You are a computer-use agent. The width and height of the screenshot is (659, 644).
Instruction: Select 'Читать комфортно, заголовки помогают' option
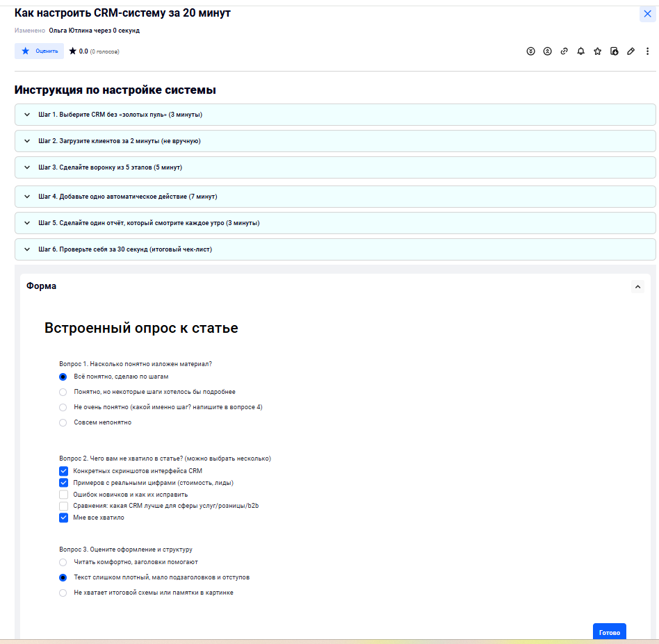point(63,562)
